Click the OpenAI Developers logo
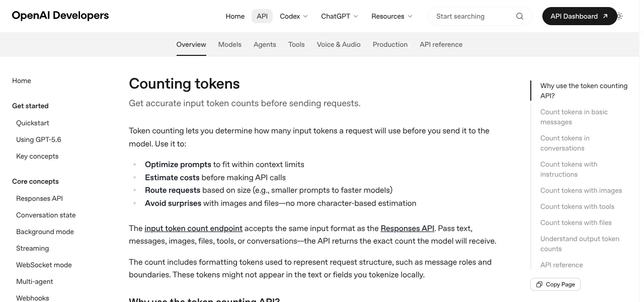This screenshot has height=302, width=644. (60, 16)
